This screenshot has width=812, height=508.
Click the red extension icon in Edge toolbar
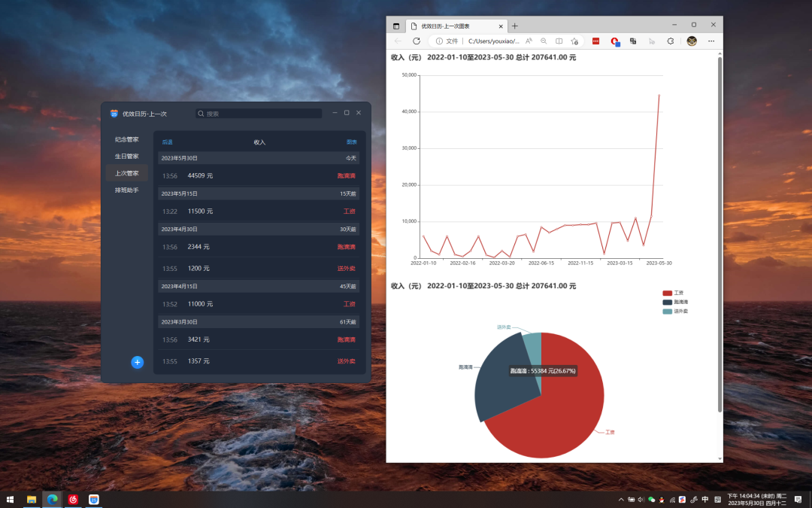click(x=596, y=41)
